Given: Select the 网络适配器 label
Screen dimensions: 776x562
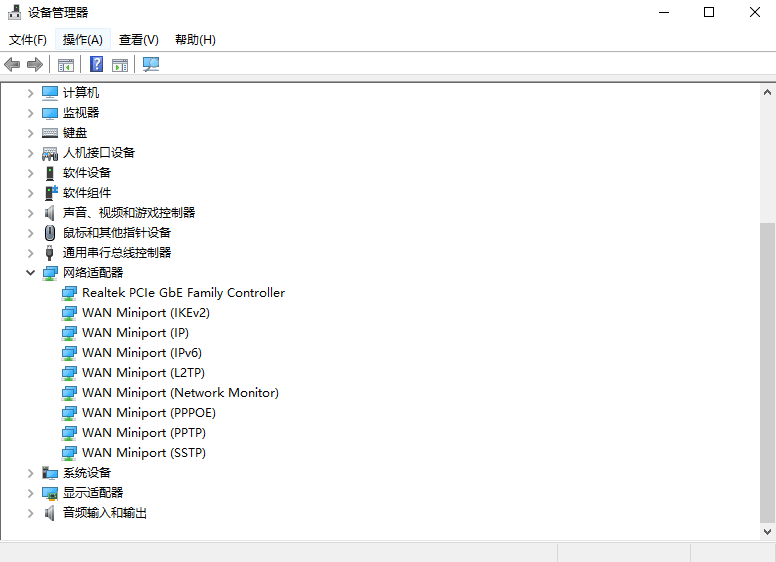Looking at the screenshot, I should [93, 273].
